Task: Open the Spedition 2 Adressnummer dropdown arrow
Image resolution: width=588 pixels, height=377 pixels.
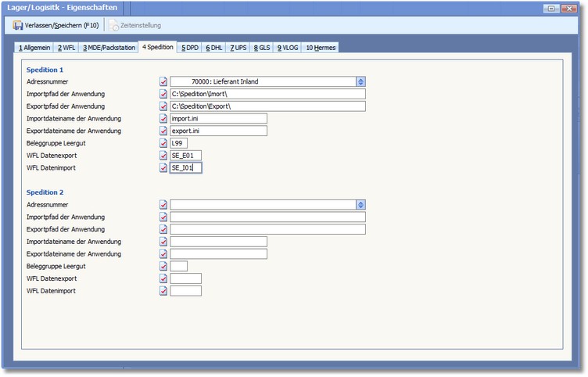Action: point(360,205)
